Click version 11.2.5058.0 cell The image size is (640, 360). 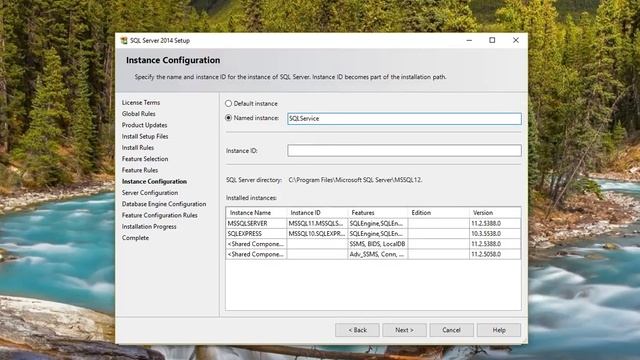[x=495, y=254]
